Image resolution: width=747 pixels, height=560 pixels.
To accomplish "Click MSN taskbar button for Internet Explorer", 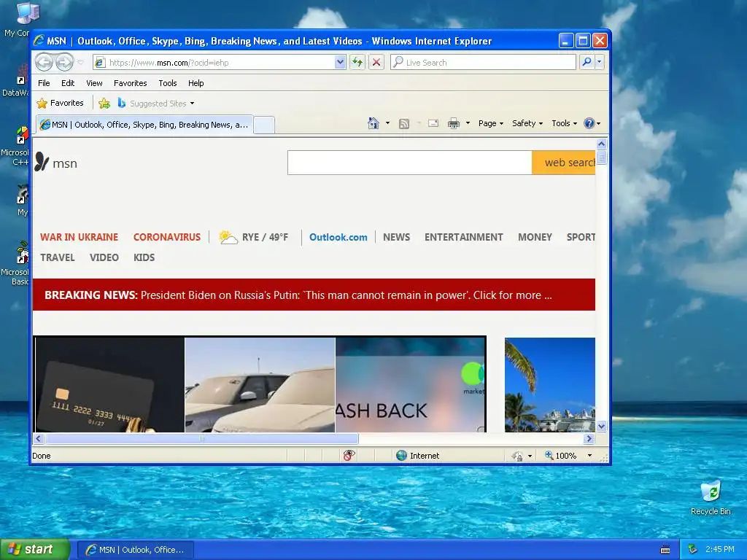I will 135,550.
